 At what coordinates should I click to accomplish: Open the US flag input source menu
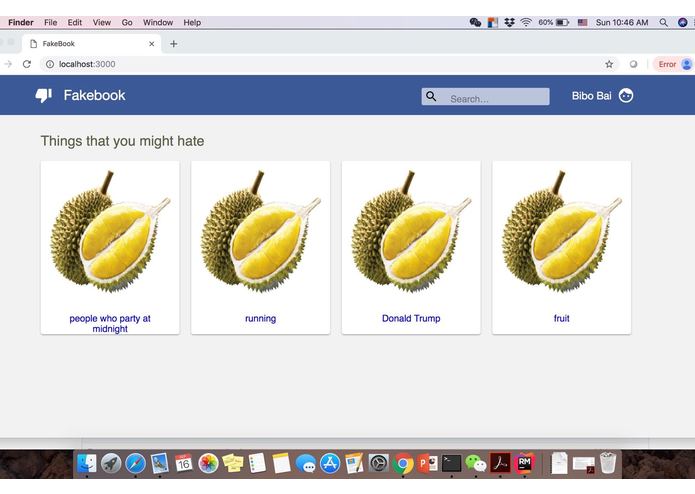(x=582, y=23)
